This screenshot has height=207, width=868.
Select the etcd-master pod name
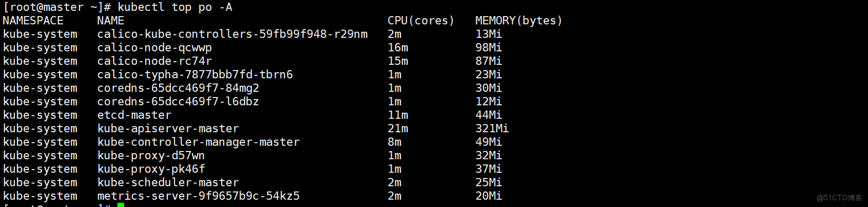(x=134, y=115)
